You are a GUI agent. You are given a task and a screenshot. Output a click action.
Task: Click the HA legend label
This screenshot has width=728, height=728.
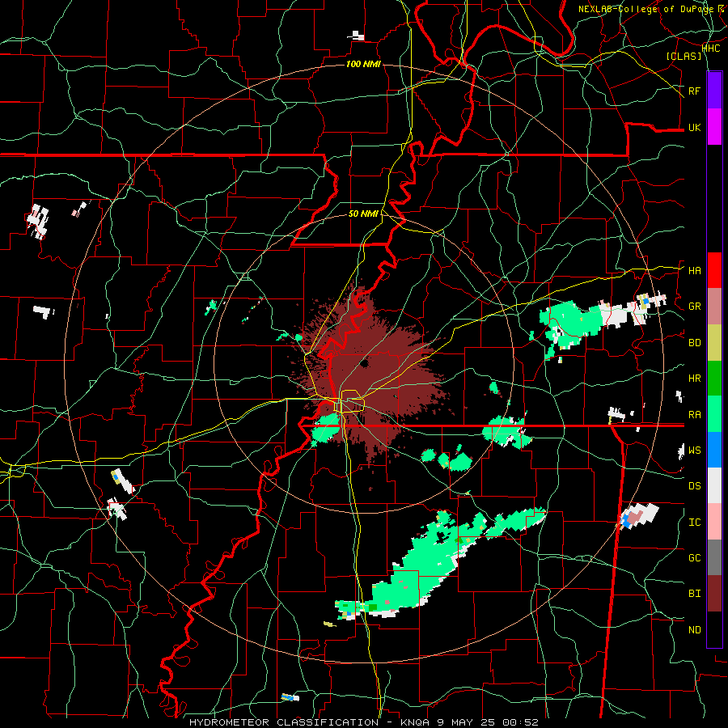[694, 271]
